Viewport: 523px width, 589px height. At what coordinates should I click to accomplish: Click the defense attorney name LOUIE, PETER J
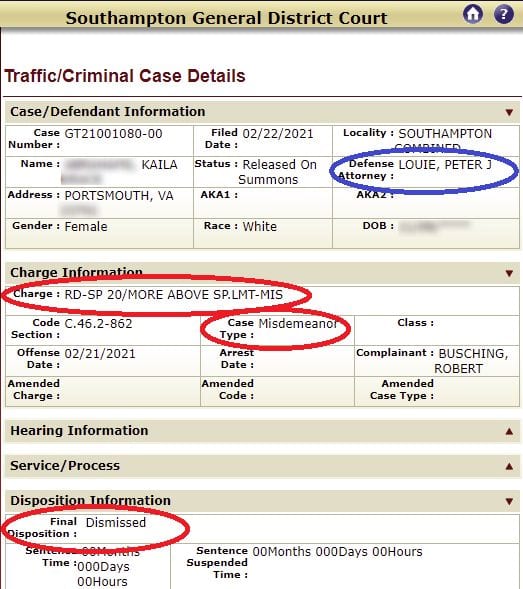coord(445,165)
